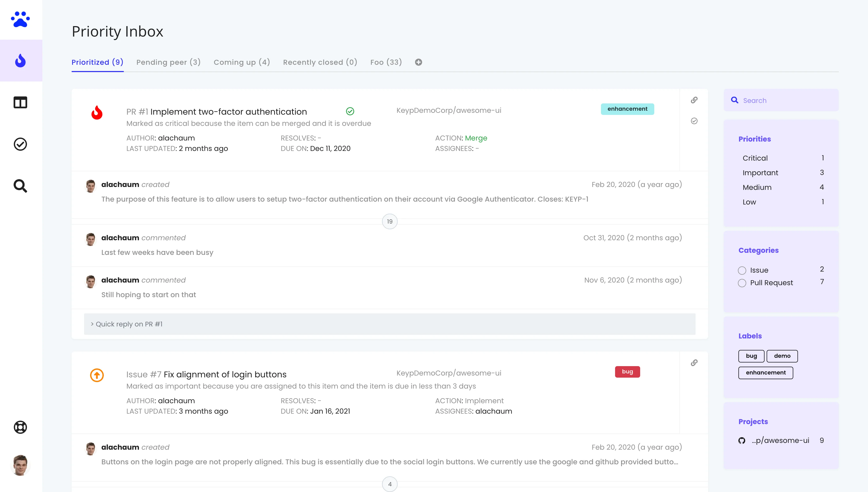
Task: Click the Search field in the right panel
Action: [781, 100]
